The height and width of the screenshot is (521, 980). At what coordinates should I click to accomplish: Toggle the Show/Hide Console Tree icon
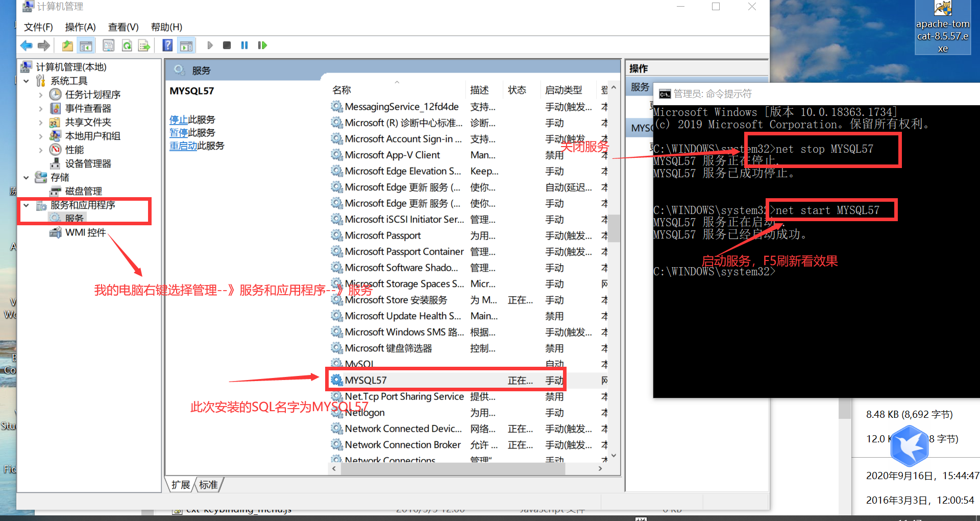pyautogui.click(x=86, y=45)
